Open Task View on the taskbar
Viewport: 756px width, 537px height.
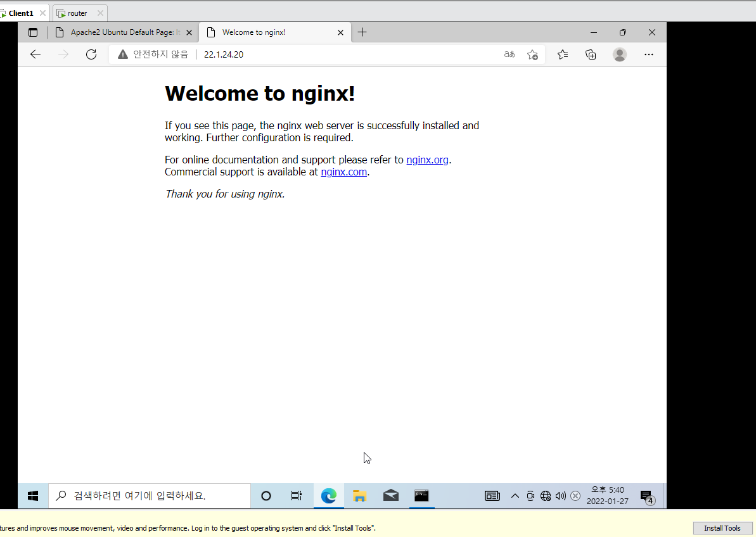point(296,496)
